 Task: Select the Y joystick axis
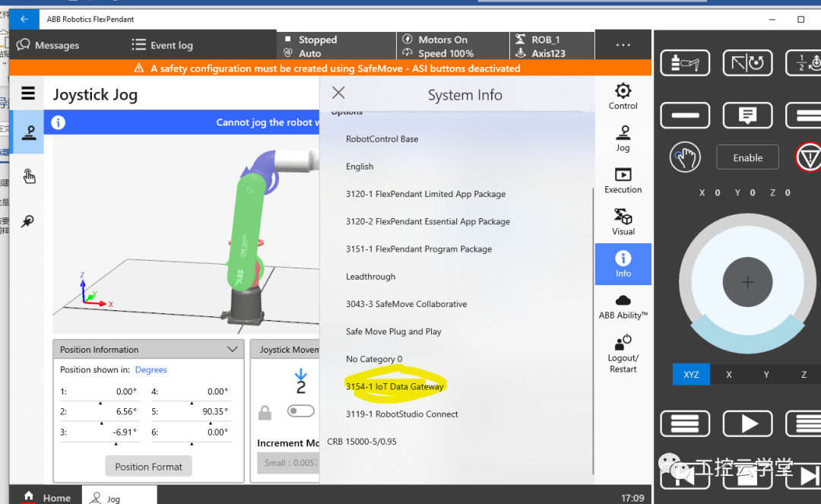[x=766, y=374]
